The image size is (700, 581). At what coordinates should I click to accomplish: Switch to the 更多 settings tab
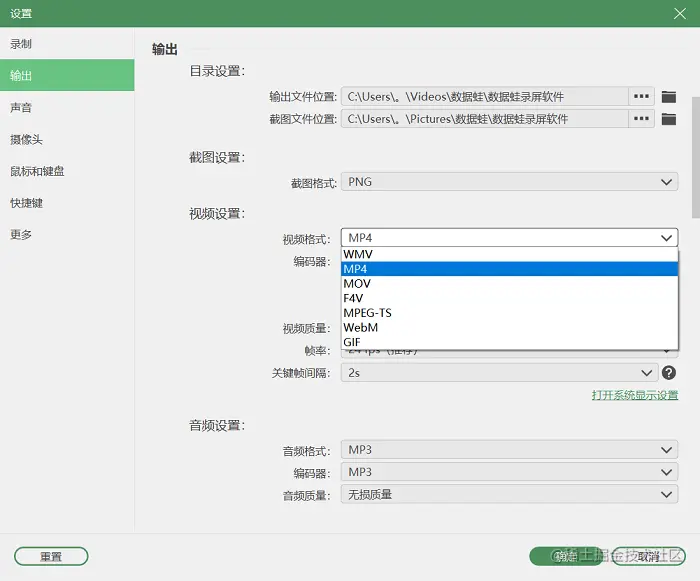[x=67, y=234]
